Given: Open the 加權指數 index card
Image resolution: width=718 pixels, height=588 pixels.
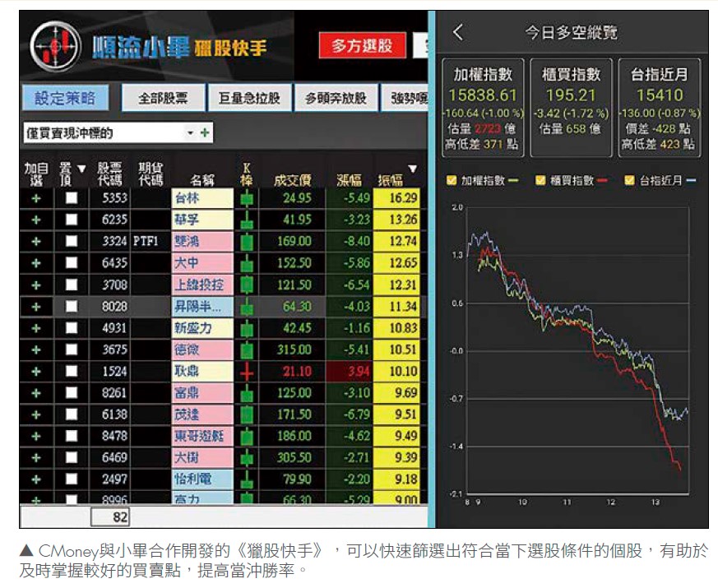Looking at the screenshot, I should [x=483, y=108].
